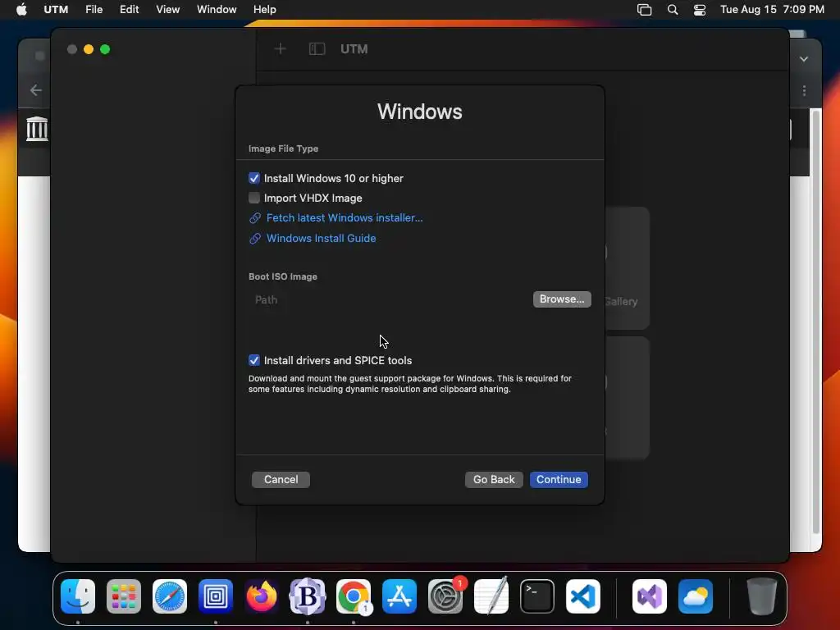
Task: Open the Apple menu
Action: coord(21,9)
